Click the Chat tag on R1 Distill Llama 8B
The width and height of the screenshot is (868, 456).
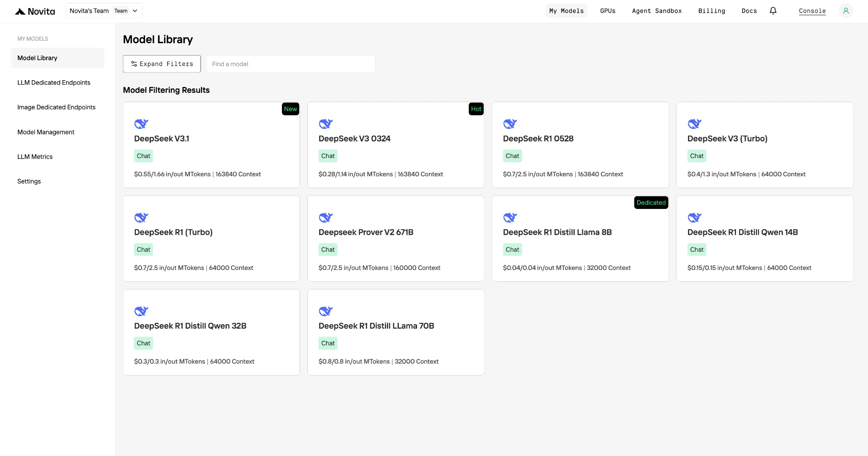tap(512, 250)
